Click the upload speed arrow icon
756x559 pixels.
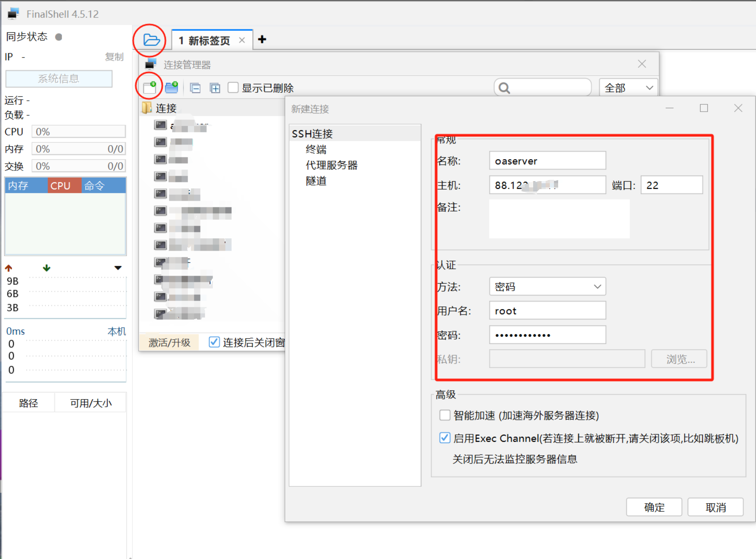(9, 268)
